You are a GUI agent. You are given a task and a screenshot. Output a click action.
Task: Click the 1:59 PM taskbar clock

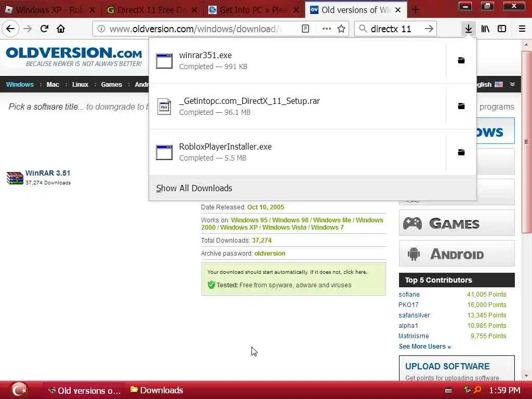point(504,391)
